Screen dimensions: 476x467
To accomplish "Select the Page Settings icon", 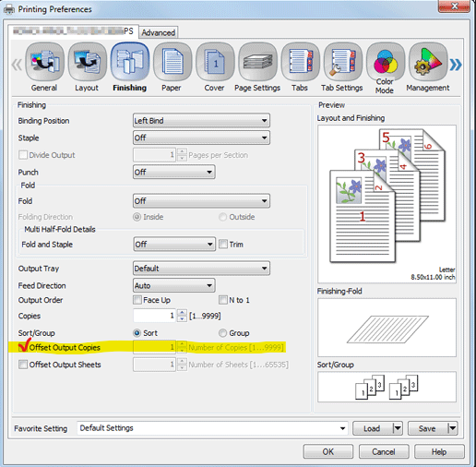I will [x=257, y=62].
